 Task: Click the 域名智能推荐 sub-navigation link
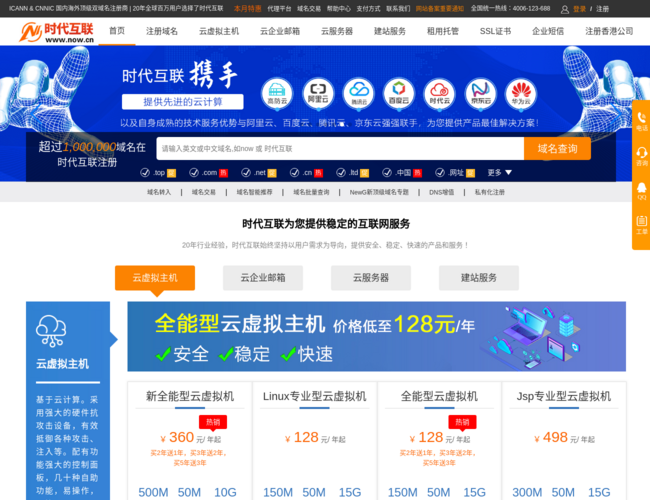255,192
